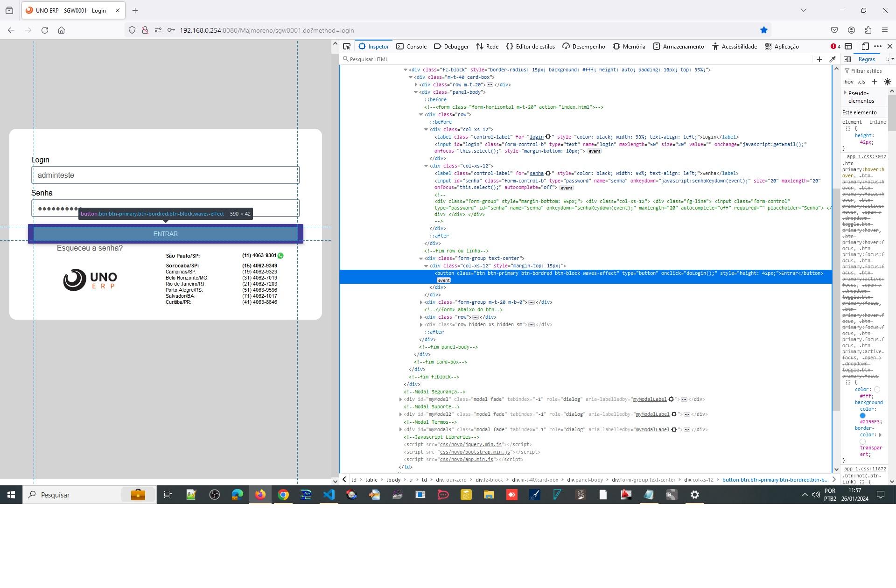Toggle the .cls class panel

tap(861, 82)
